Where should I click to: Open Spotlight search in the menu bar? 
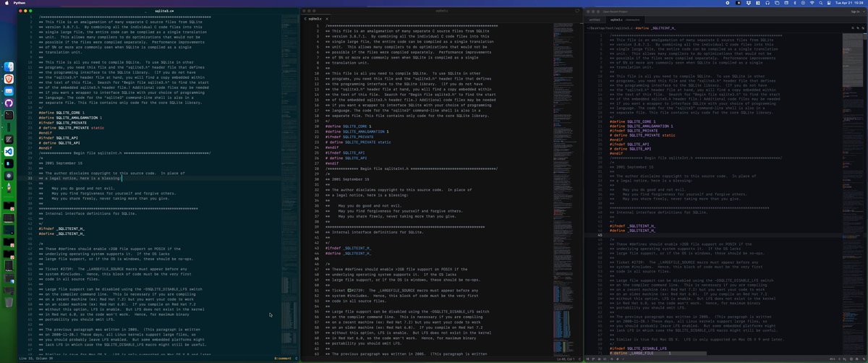pyautogui.click(x=820, y=3)
